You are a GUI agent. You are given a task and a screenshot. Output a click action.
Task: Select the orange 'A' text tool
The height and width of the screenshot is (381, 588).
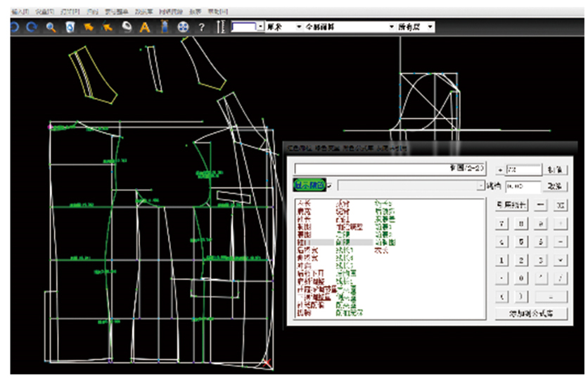coord(145,27)
